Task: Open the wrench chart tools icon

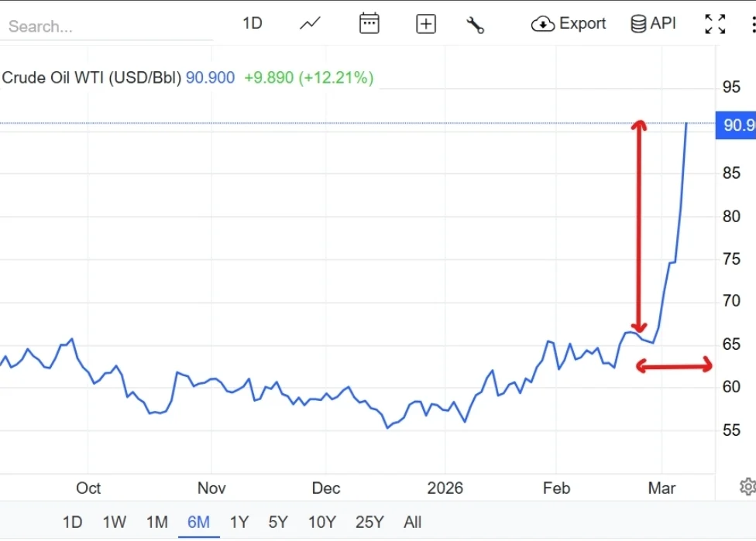Action: pos(475,25)
